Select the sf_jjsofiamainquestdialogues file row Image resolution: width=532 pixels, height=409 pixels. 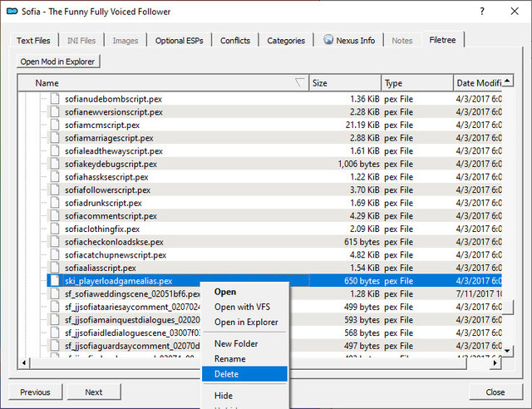[133, 320]
